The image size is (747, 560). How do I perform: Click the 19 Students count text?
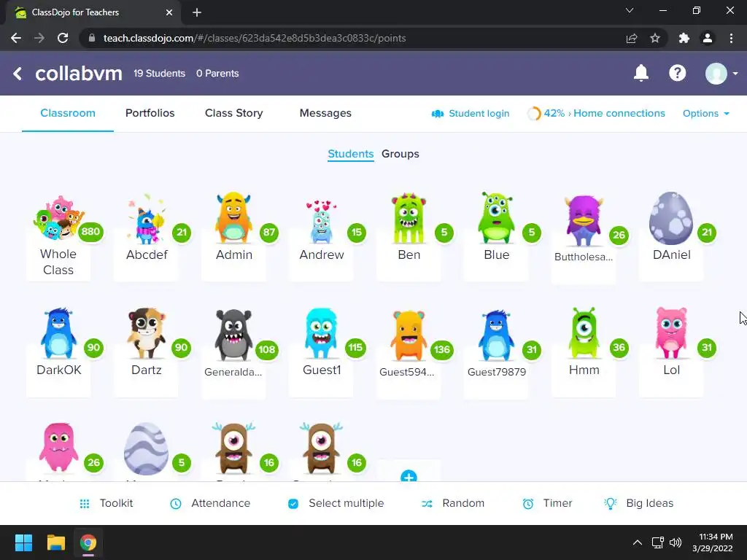click(x=159, y=74)
